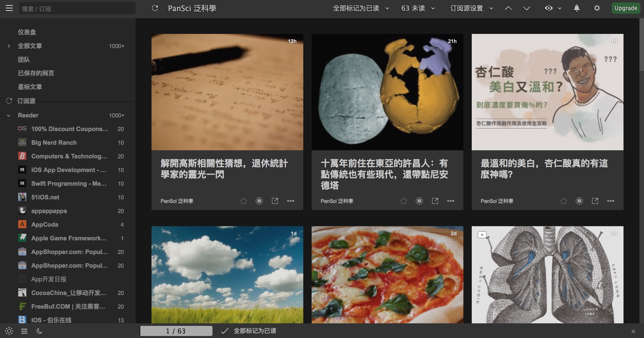
Task: Star the 最溫和的美白 article
Action: [564, 201]
